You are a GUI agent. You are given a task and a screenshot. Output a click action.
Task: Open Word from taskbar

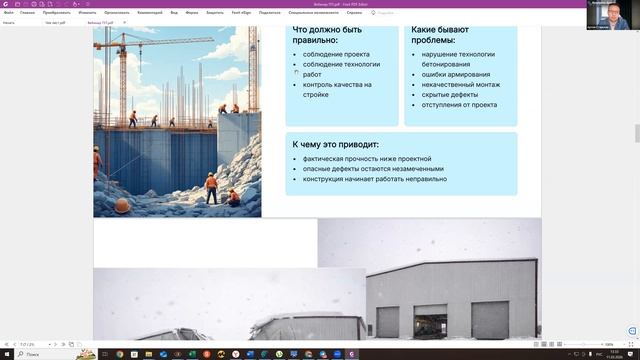pyautogui.click(x=250, y=354)
